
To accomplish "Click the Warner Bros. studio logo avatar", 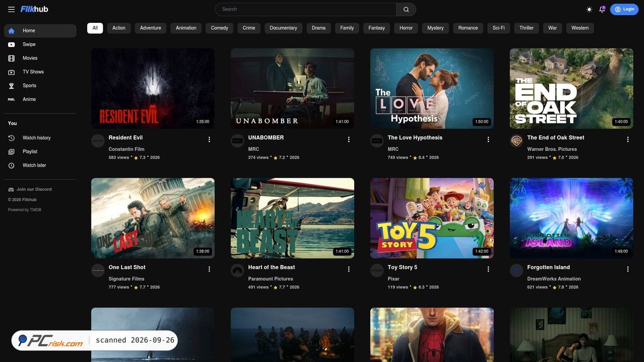I will (516, 141).
